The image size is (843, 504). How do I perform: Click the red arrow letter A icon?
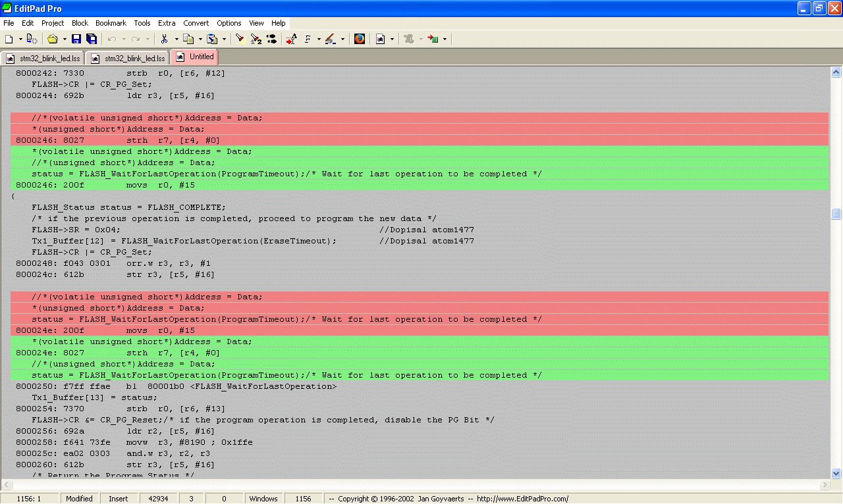point(292,39)
